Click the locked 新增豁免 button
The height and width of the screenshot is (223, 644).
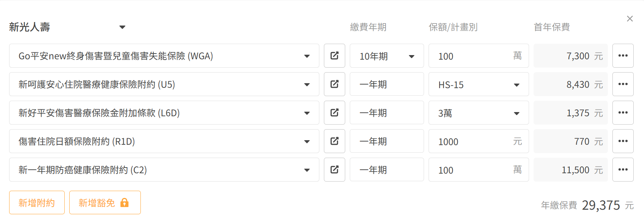point(105,202)
